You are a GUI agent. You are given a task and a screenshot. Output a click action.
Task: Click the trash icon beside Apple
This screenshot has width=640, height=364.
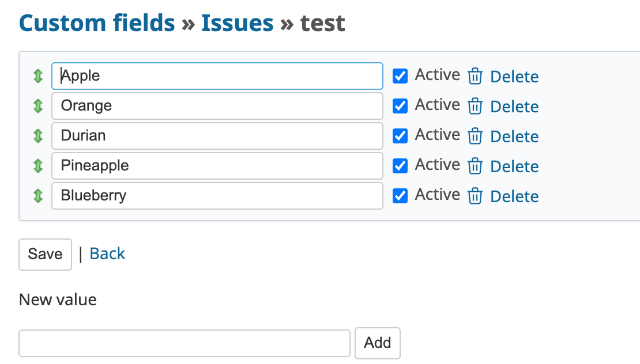pyautogui.click(x=475, y=77)
